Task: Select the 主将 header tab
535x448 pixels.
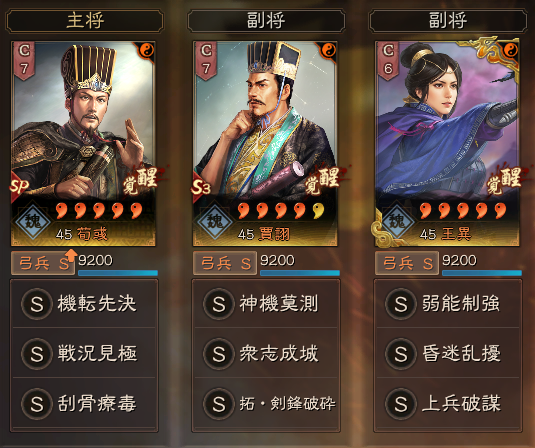Action: coord(85,21)
